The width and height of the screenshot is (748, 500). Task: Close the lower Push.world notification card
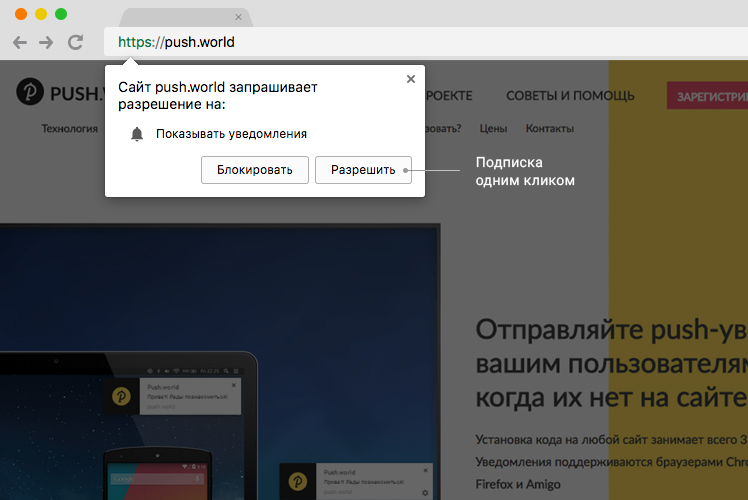click(426, 470)
